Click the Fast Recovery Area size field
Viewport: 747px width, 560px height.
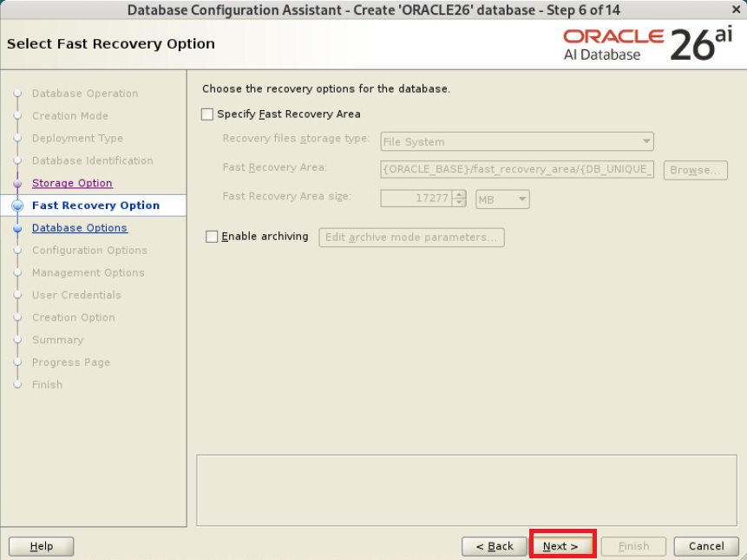click(x=416, y=199)
